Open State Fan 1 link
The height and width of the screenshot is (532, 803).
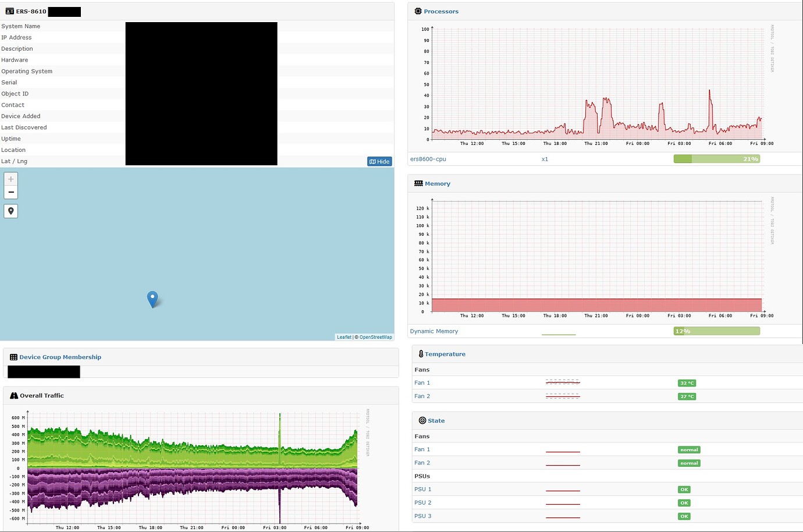[422, 449]
